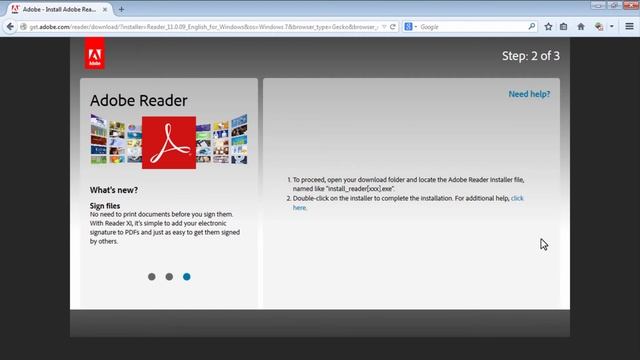Minimize the browser window

[598, 5]
